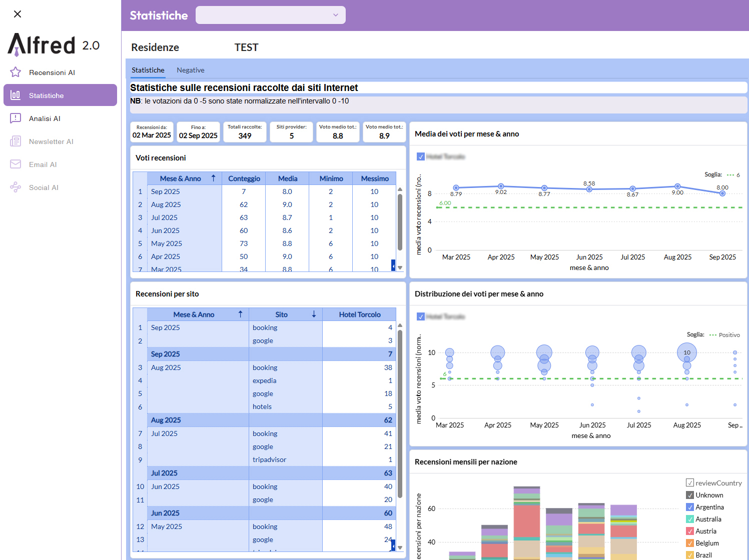Open Analisi AI chat alert icon
749x560 pixels.
pyautogui.click(x=16, y=118)
